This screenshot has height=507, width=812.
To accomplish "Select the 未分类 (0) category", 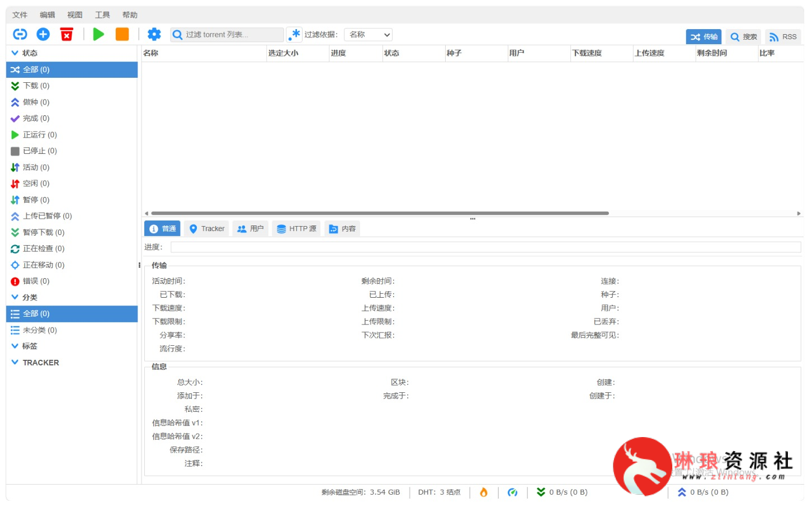I will pos(72,330).
